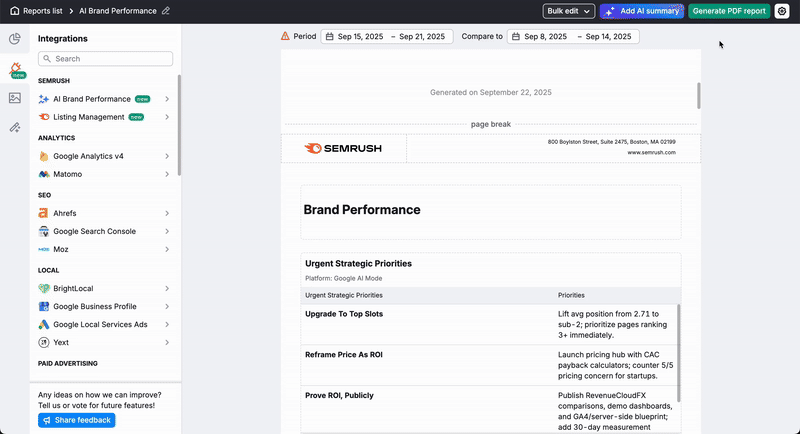Open the Compare to date range picker
Screen dimensions: 800x434
[572, 36]
